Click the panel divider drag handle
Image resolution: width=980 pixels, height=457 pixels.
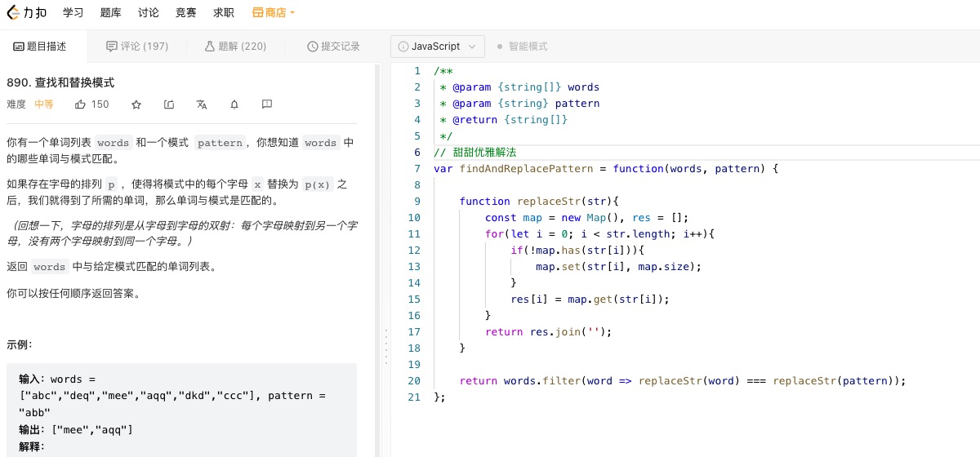385,347
